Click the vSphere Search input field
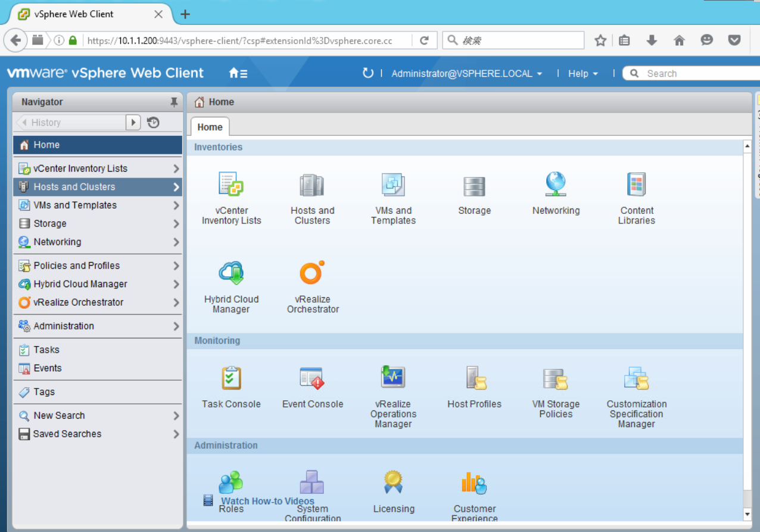The image size is (760, 532). coord(691,73)
